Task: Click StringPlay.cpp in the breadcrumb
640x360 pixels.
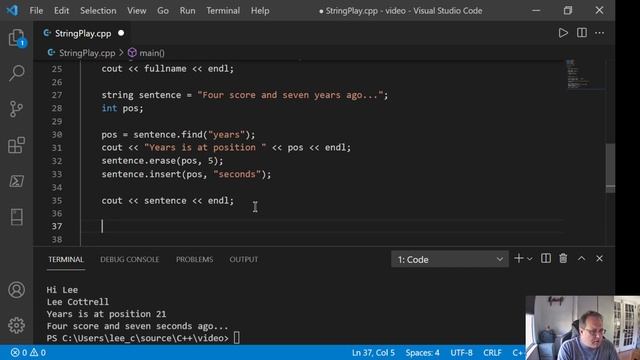Action: (x=87, y=53)
